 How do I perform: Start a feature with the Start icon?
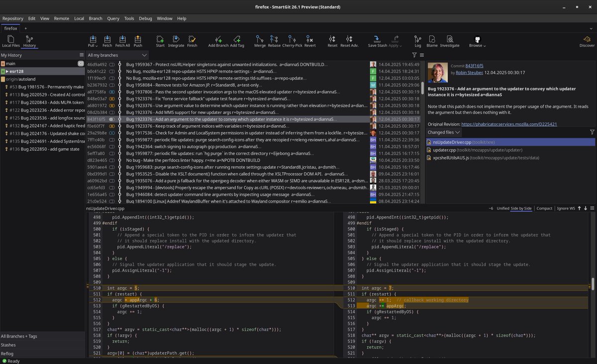[160, 41]
